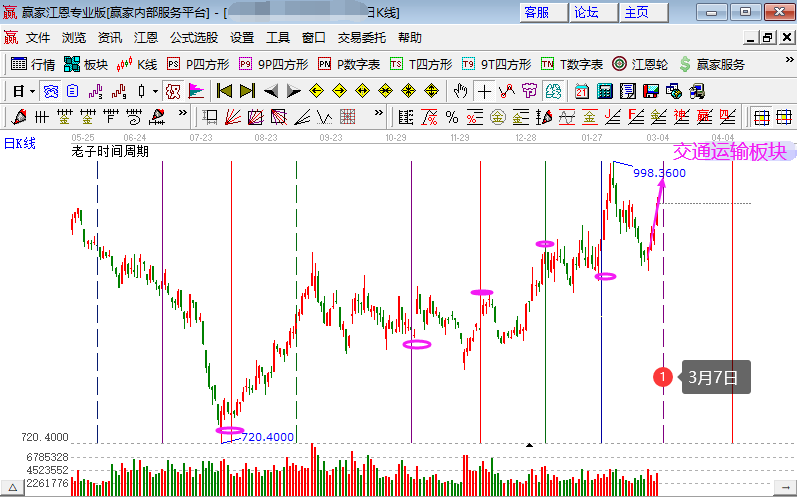Switch to the K线 chart
Image resolution: width=797 pixels, height=497 pixels.
pyautogui.click(x=137, y=65)
